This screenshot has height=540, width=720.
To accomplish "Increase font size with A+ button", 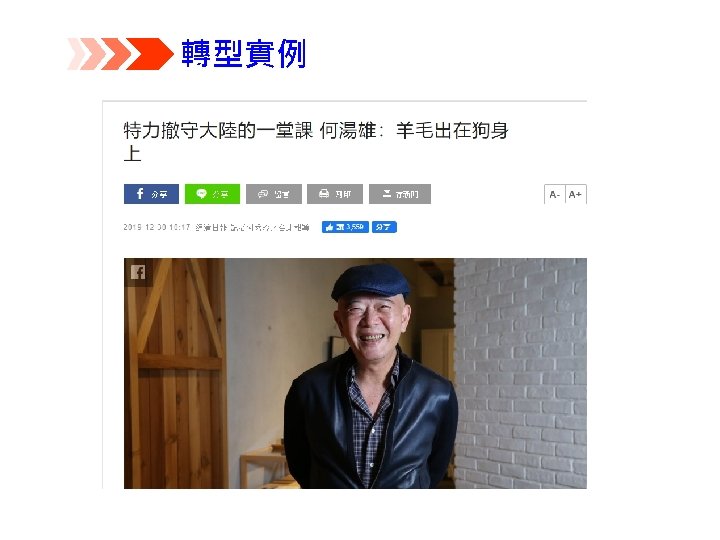I will tap(576, 194).
